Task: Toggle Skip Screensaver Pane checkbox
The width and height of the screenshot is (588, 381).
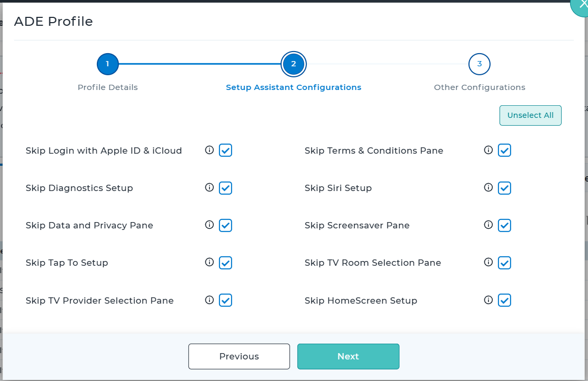Action: [504, 225]
